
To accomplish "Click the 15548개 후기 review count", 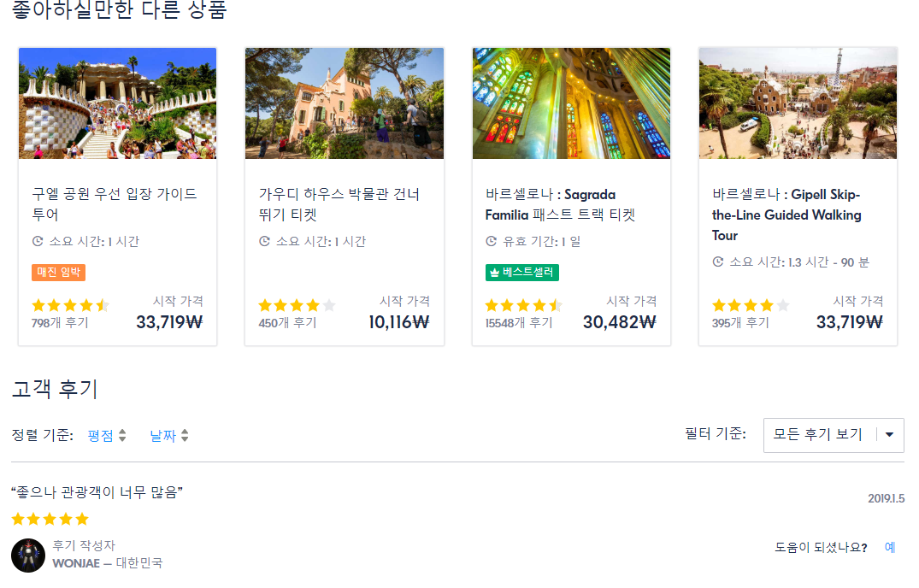I will [519, 323].
